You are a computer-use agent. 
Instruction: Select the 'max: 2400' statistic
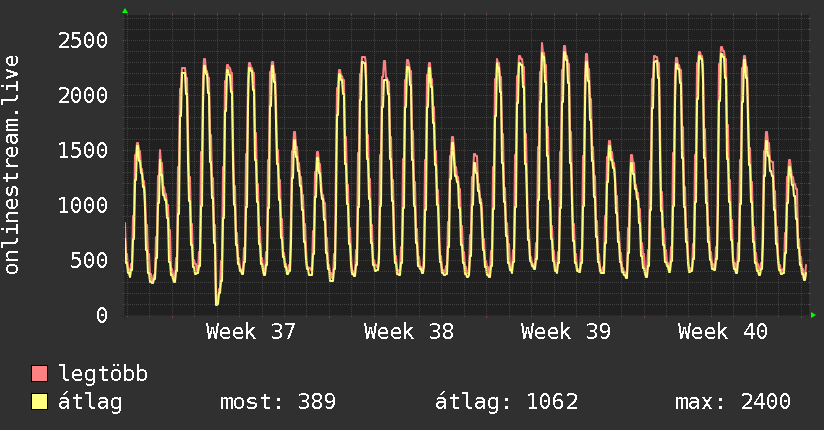tap(733, 402)
